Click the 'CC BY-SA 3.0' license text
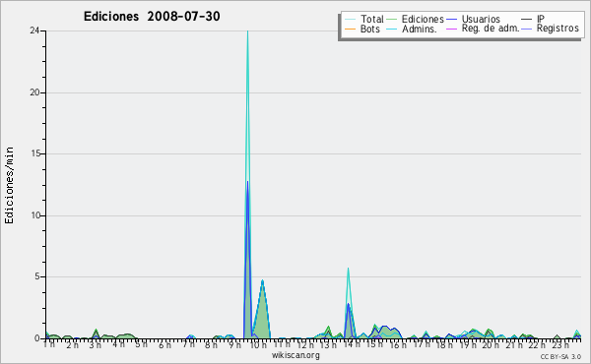The image size is (591, 364). coord(560,356)
